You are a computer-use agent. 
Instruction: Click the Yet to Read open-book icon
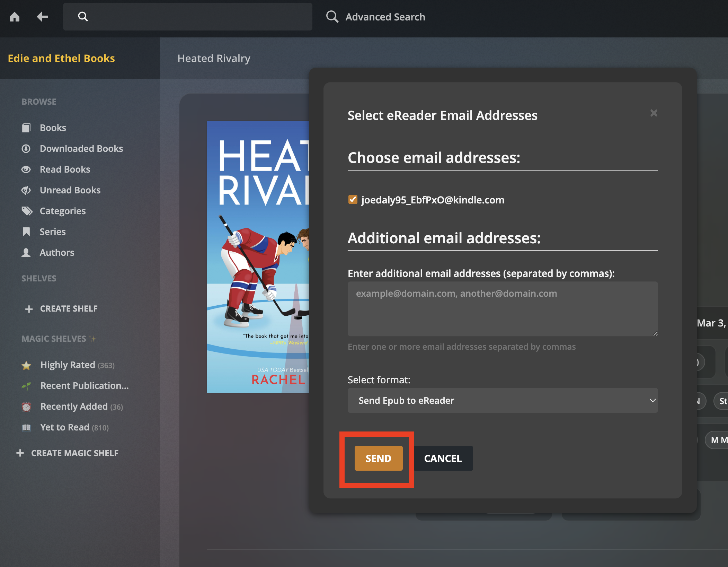point(26,428)
